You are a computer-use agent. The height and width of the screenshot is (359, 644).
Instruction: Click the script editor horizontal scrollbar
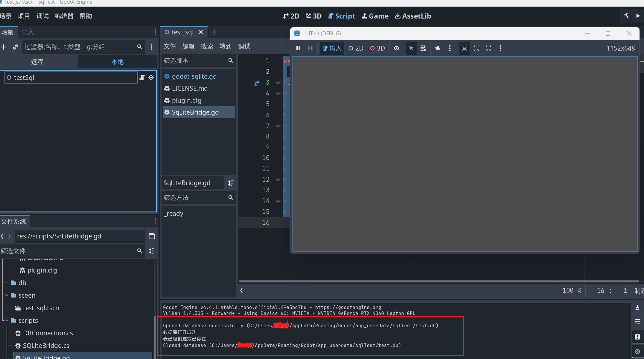tap(439, 281)
